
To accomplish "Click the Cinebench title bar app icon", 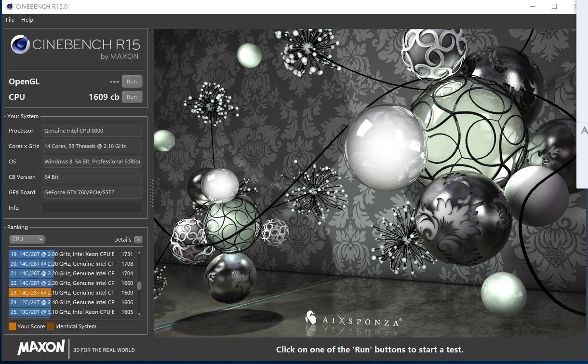I will click(9, 6).
